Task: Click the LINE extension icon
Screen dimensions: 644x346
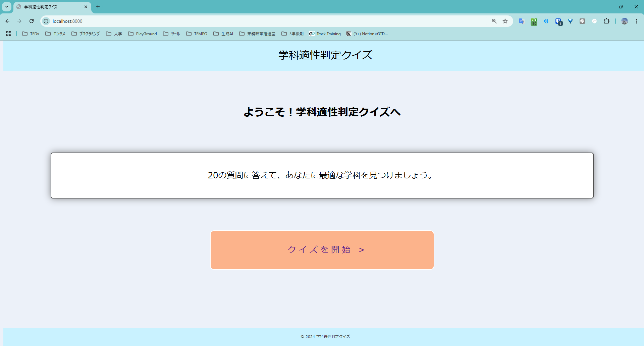Action: coord(582,21)
